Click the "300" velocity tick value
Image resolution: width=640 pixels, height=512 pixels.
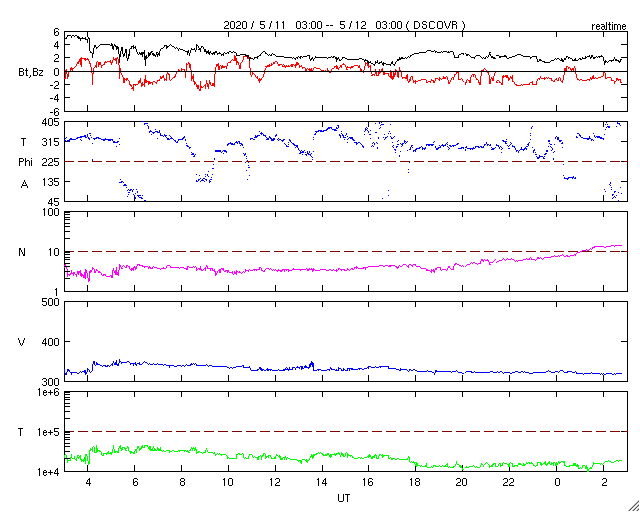pos(51,381)
